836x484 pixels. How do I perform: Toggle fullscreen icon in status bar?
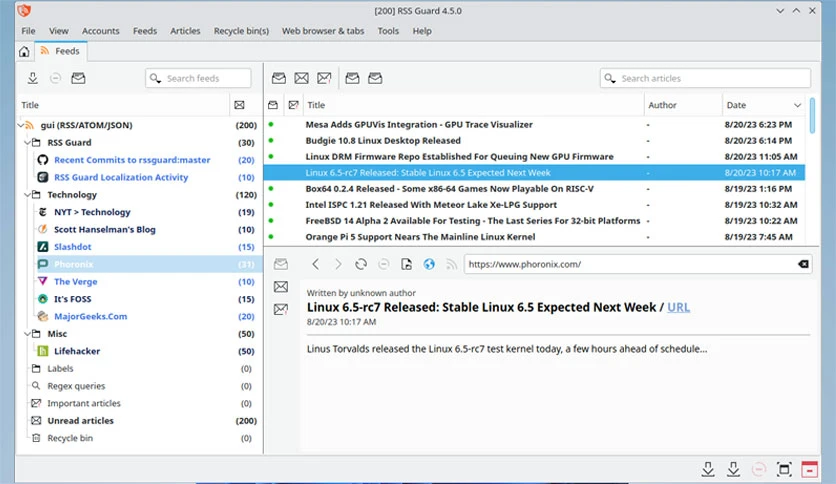(x=784, y=469)
